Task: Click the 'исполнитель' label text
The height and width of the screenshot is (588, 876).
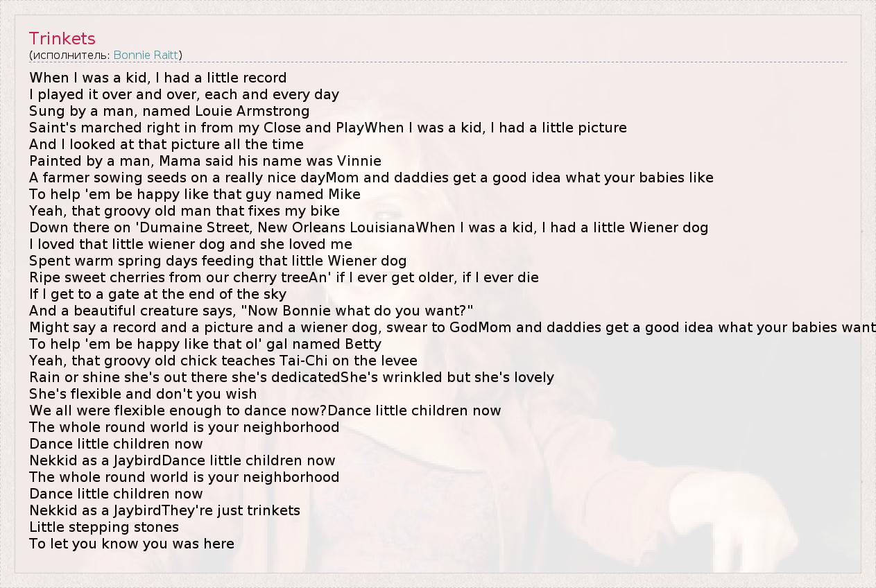Action: pos(69,55)
